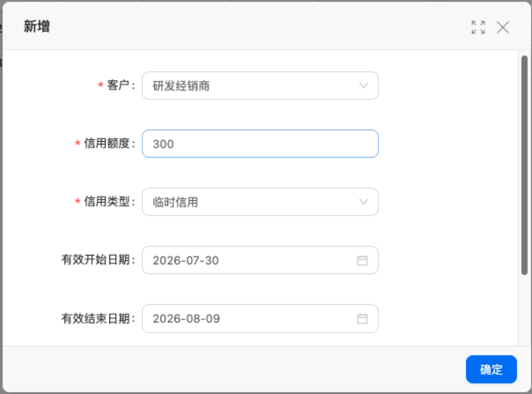This screenshot has width=532, height=394.
Task: Click the dialog vertical scrollbar thumb
Action: (524, 165)
